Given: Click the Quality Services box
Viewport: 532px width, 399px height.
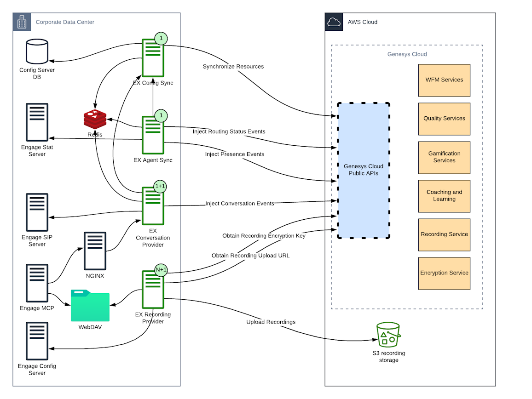Looking at the screenshot, I should click(x=444, y=119).
